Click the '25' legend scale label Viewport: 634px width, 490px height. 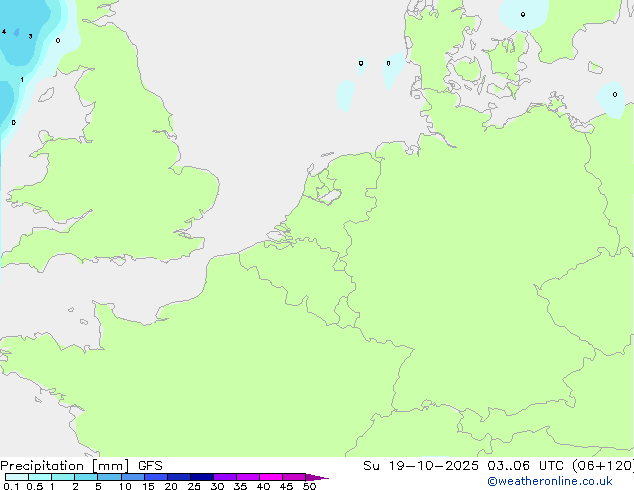[194, 486]
